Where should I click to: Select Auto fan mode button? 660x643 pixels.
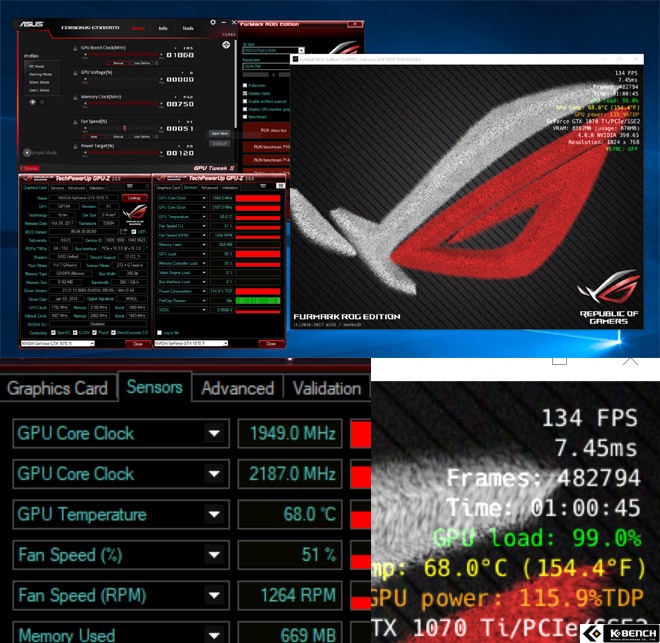(x=94, y=137)
